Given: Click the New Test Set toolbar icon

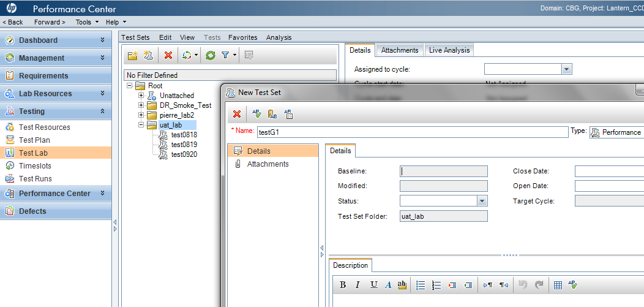Looking at the screenshot, I should click(148, 55).
